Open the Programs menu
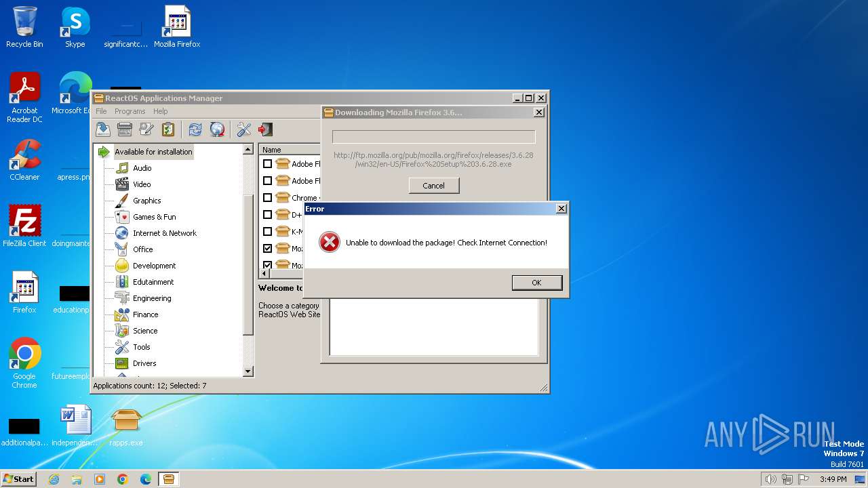The width and height of the screenshot is (868, 488). tap(130, 111)
